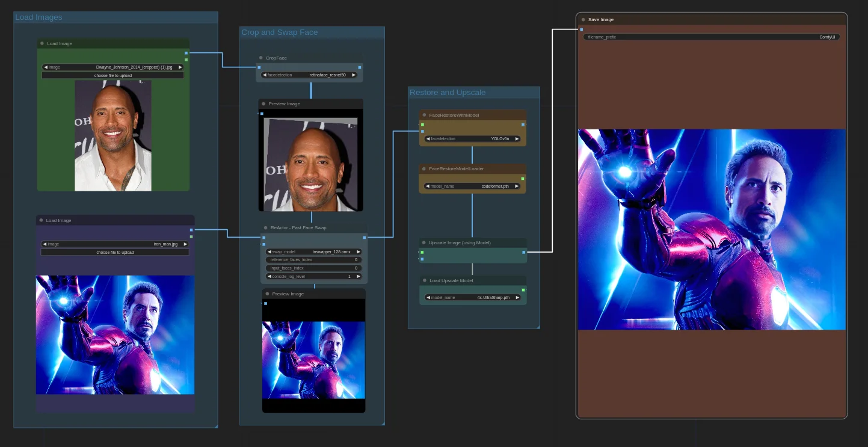This screenshot has width=868, height=447.
Task: Open the 4x-UltraSharp.pth model_name dropdown
Action: (x=473, y=297)
